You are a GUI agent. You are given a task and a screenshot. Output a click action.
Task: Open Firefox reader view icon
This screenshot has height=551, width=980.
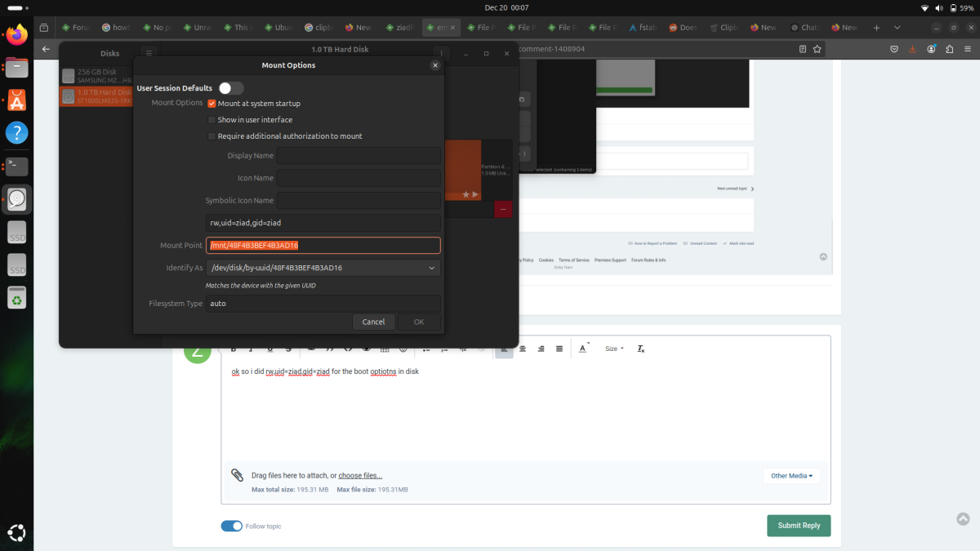click(803, 49)
